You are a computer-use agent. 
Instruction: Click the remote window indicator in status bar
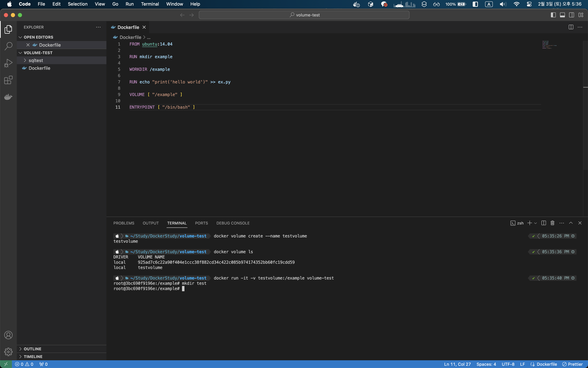pyautogui.click(x=6, y=364)
